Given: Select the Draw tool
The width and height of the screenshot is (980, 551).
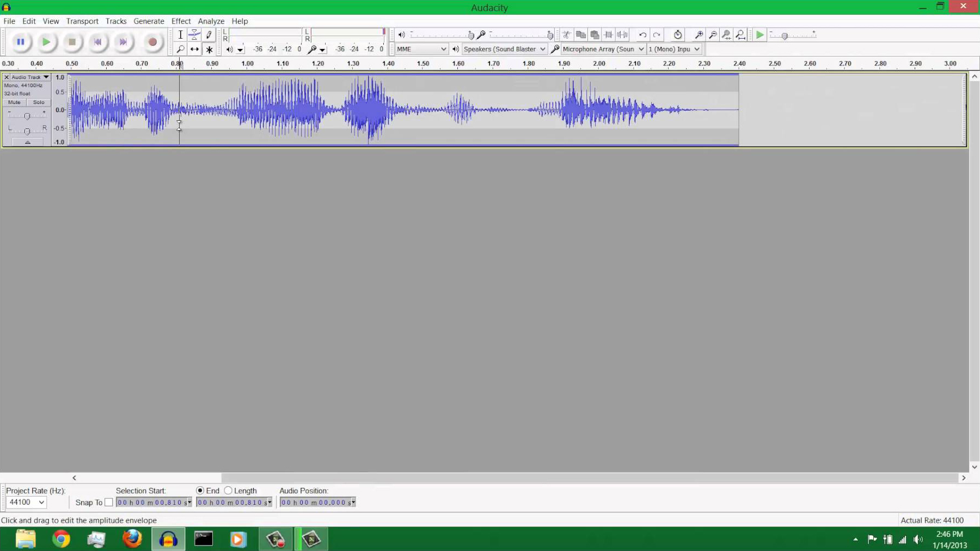Looking at the screenshot, I should click(x=209, y=34).
